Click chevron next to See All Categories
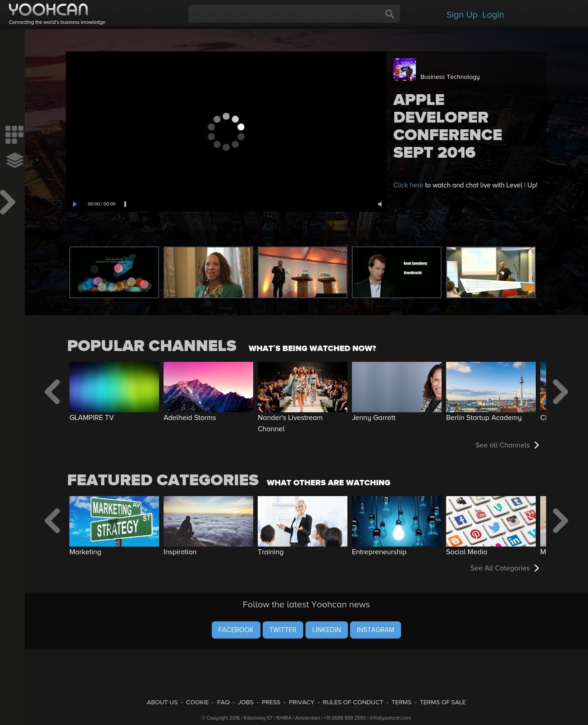Viewport: 588px width, 725px height. pyautogui.click(x=537, y=568)
